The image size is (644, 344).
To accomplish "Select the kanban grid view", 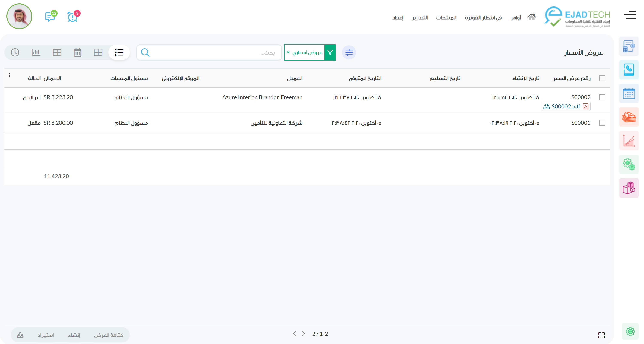I will click(x=98, y=52).
